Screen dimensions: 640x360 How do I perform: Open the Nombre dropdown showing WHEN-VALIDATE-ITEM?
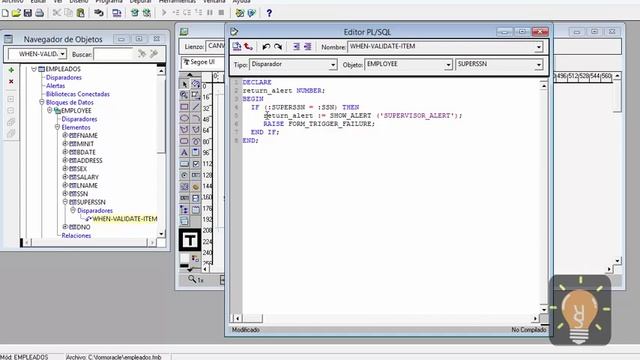coord(539,47)
